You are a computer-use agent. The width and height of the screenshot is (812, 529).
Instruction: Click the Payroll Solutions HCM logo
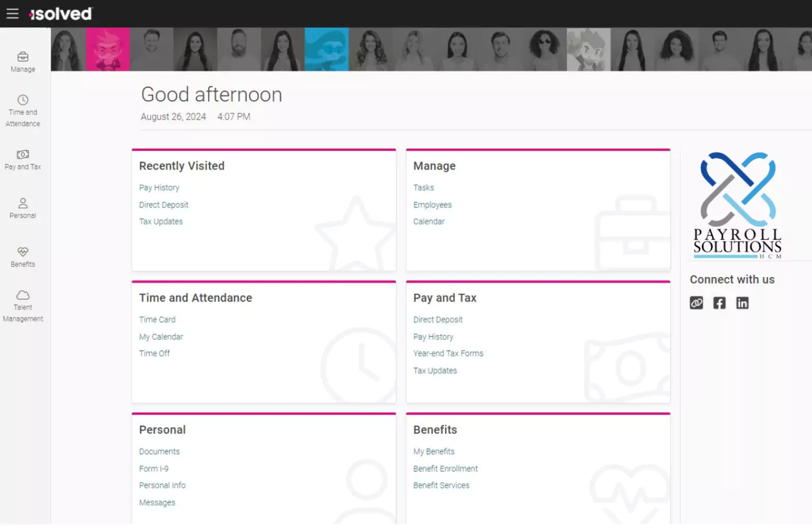(737, 205)
